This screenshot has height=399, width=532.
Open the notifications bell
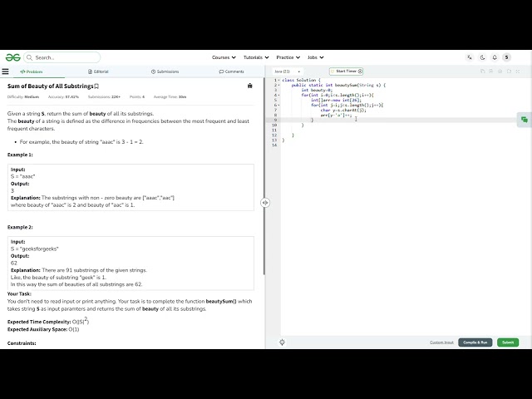(x=495, y=57)
